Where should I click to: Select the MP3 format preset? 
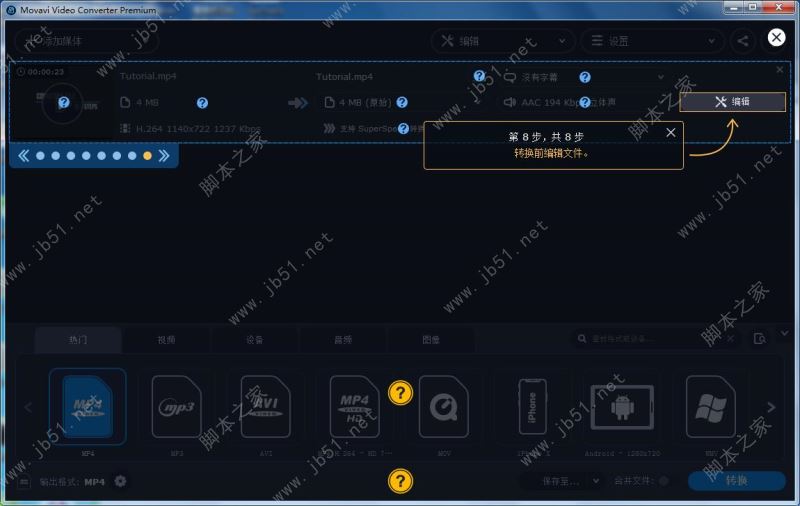pyautogui.click(x=177, y=407)
